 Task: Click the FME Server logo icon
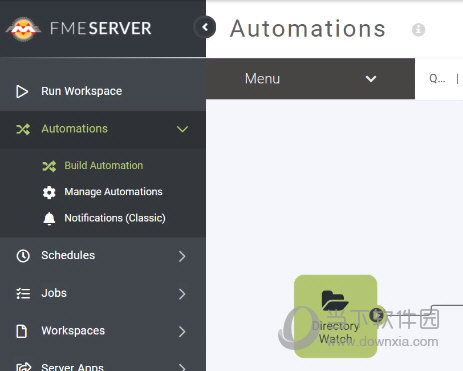[23, 29]
